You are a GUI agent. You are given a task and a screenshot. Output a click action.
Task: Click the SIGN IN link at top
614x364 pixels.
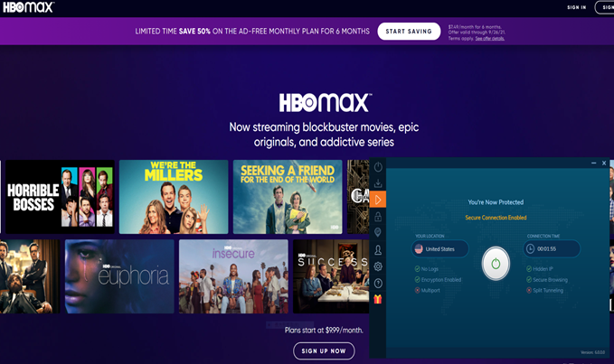pyautogui.click(x=576, y=7)
